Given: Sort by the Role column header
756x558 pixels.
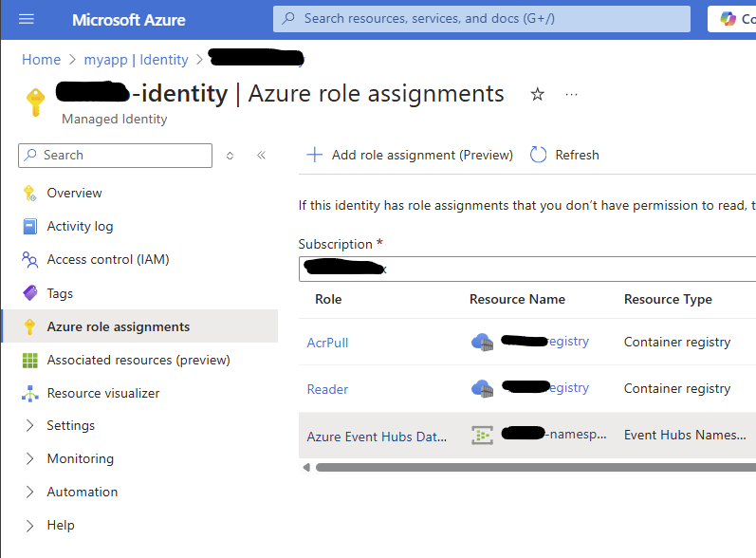Looking at the screenshot, I should (x=328, y=299).
